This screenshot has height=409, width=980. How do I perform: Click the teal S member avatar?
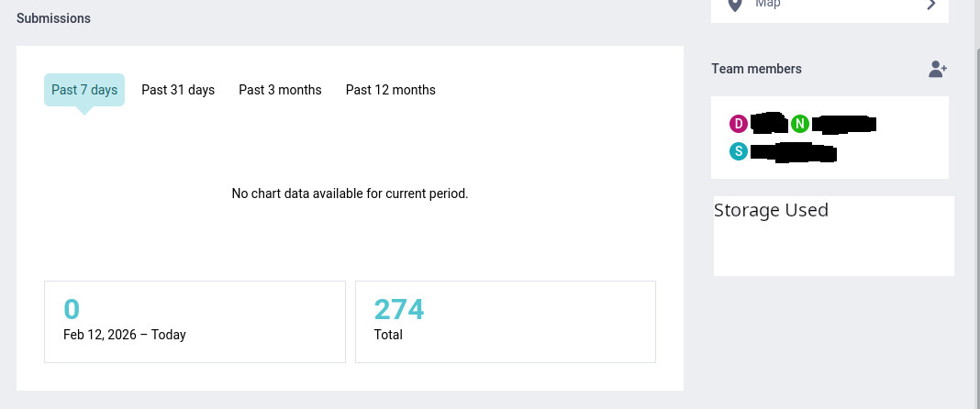[739, 151]
